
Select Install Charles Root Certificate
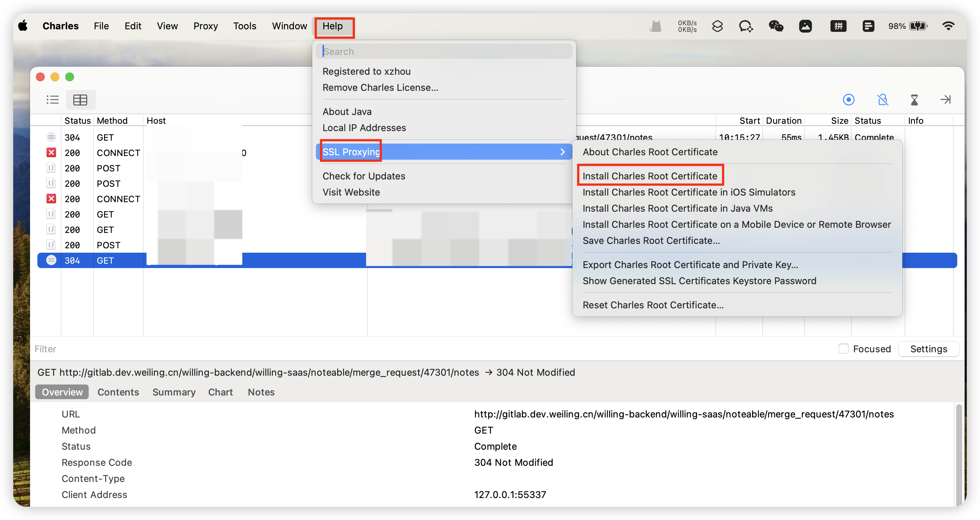coord(650,176)
